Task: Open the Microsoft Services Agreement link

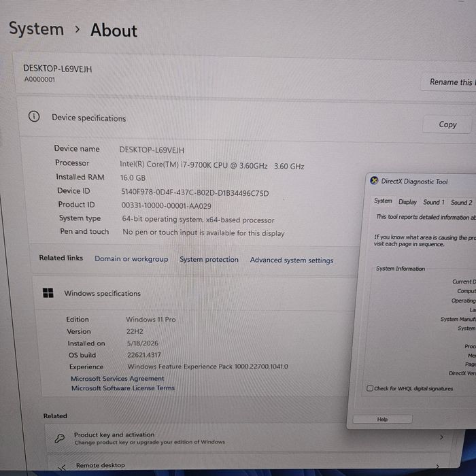Action: click(117, 379)
